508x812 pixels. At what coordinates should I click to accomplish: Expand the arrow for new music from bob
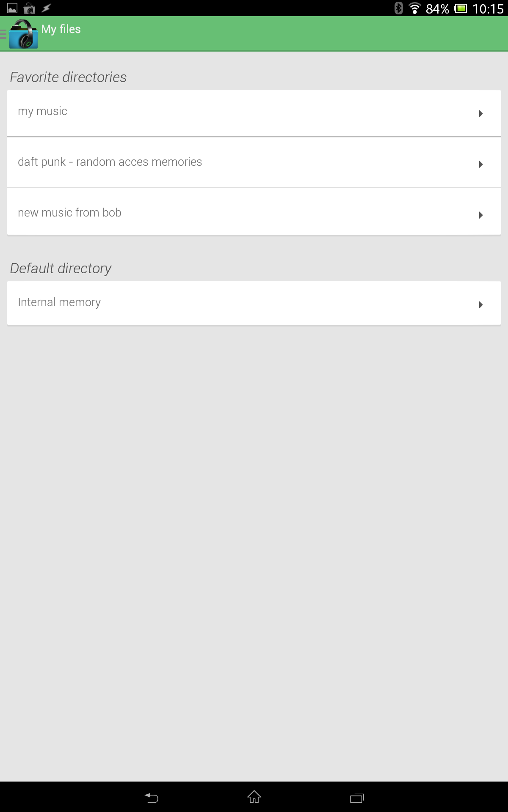[x=480, y=215]
